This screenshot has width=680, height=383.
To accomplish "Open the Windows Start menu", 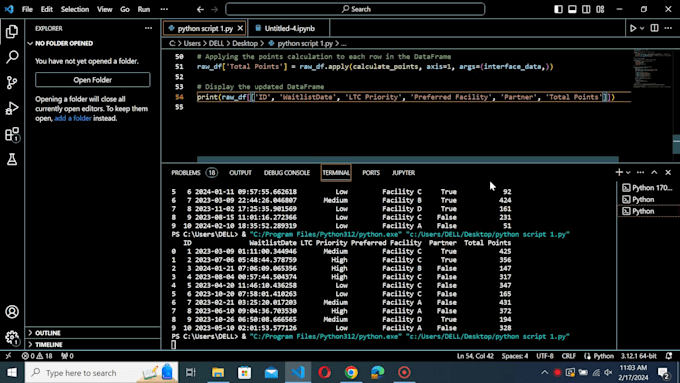I will click(x=12, y=373).
